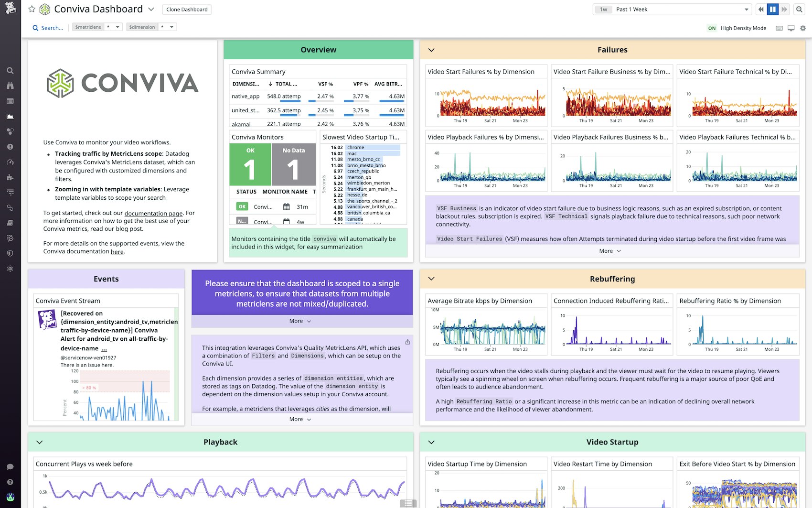Open the documentation page link
The height and width of the screenshot is (508, 812).
(153, 214)
